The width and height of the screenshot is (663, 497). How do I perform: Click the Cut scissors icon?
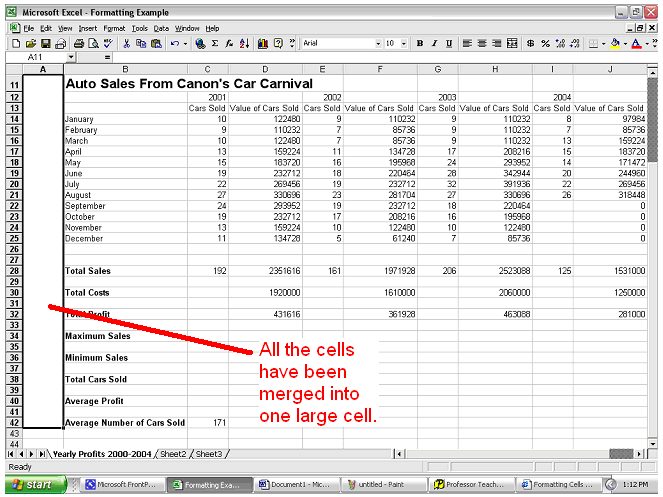(127, 44)
